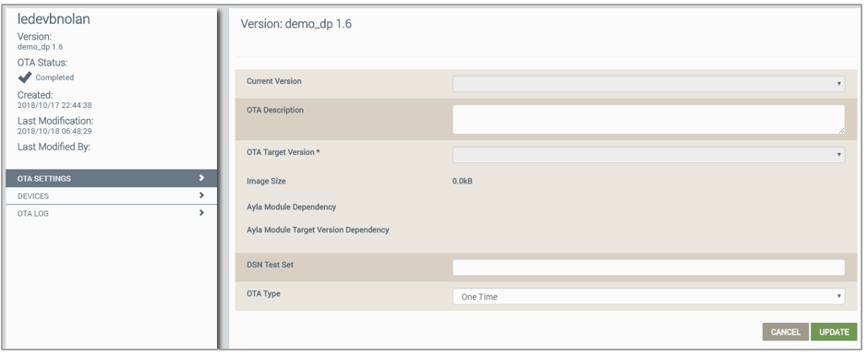
Task: Click the 'Current Version' label
Action: click(274, 81)
